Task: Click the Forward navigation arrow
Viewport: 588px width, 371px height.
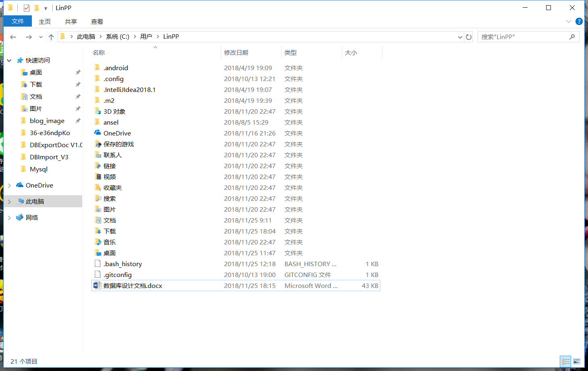Action: 29,37
